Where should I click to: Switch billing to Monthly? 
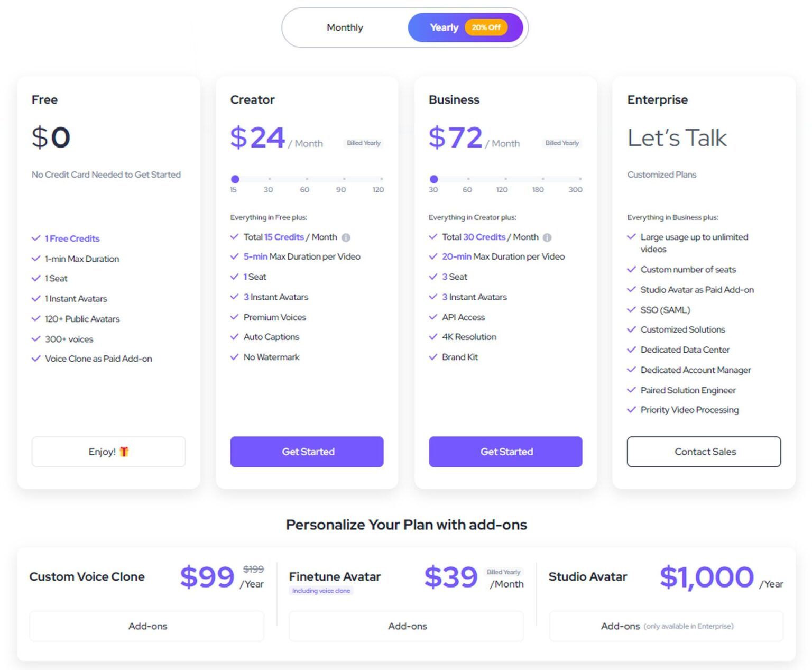pos(345,27)
